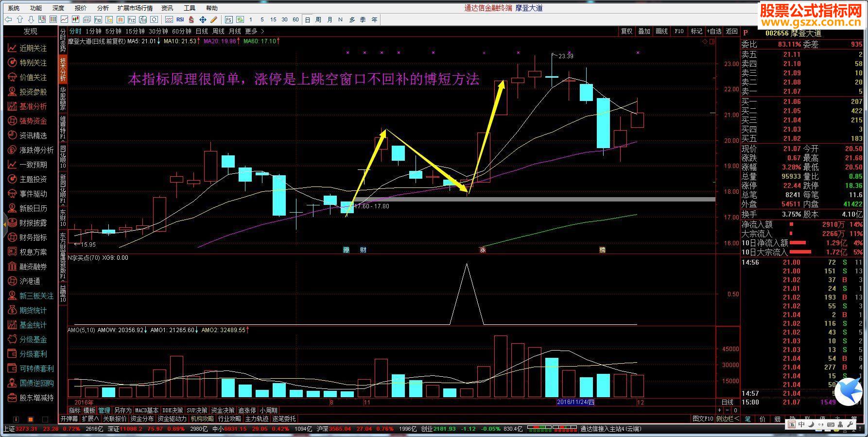This screenshot has width=868, height=437.
Task: Click the black square indicator under the sidebar
Action: coord(45,419)
